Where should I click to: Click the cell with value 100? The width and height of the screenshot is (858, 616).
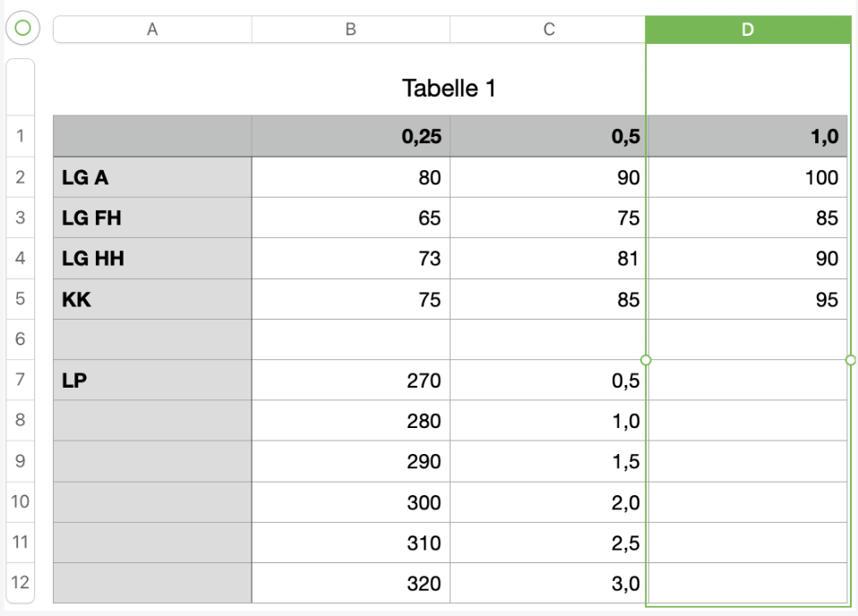point(747,177)
